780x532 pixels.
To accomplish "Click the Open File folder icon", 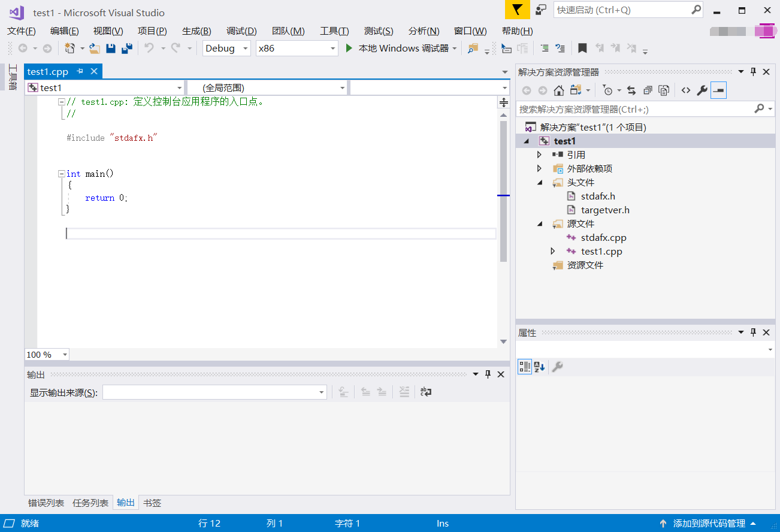I will pos(95,49).
